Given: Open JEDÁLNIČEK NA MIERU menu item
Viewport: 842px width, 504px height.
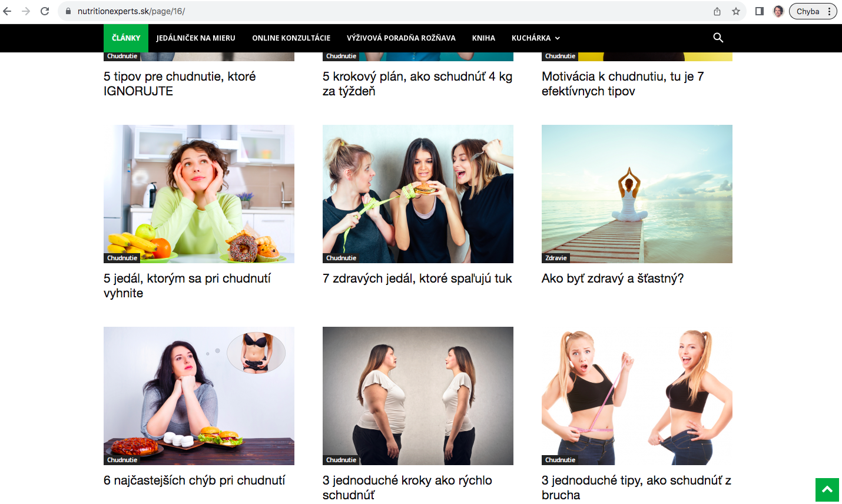Looking at the screenshot, I should pyautogui.click(x=196, y=38).
